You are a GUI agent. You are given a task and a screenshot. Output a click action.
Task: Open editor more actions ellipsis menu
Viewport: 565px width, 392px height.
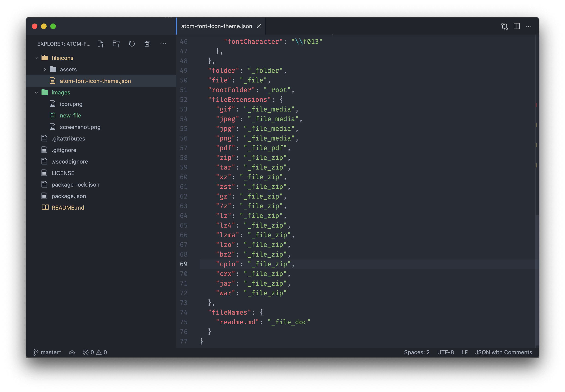tap(528, 26)
